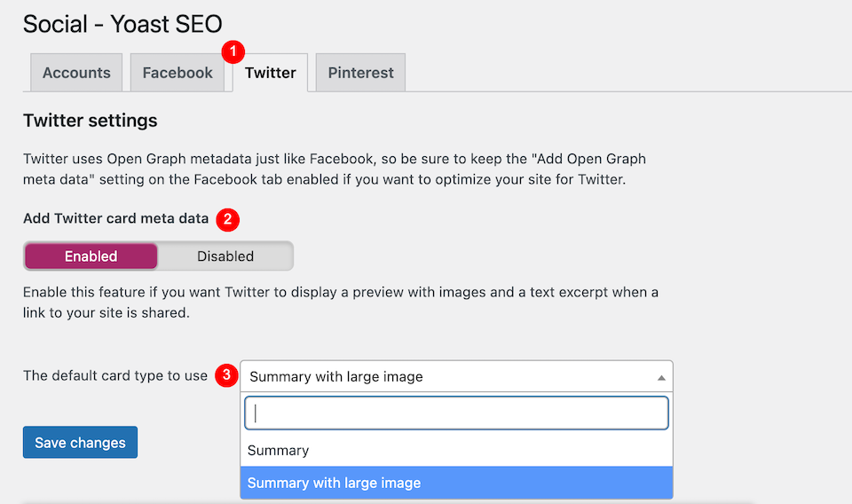Focus the dropdown search text field
Image resolution: width=852 pixels, height=504 pixels.
(456, 413)
